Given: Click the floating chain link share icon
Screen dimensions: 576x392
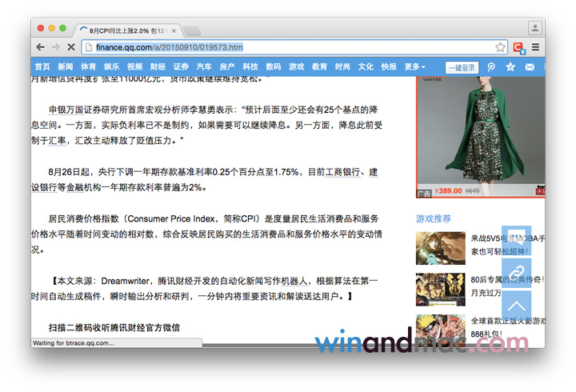Looking at the screenshot, I should pos(516,273).
